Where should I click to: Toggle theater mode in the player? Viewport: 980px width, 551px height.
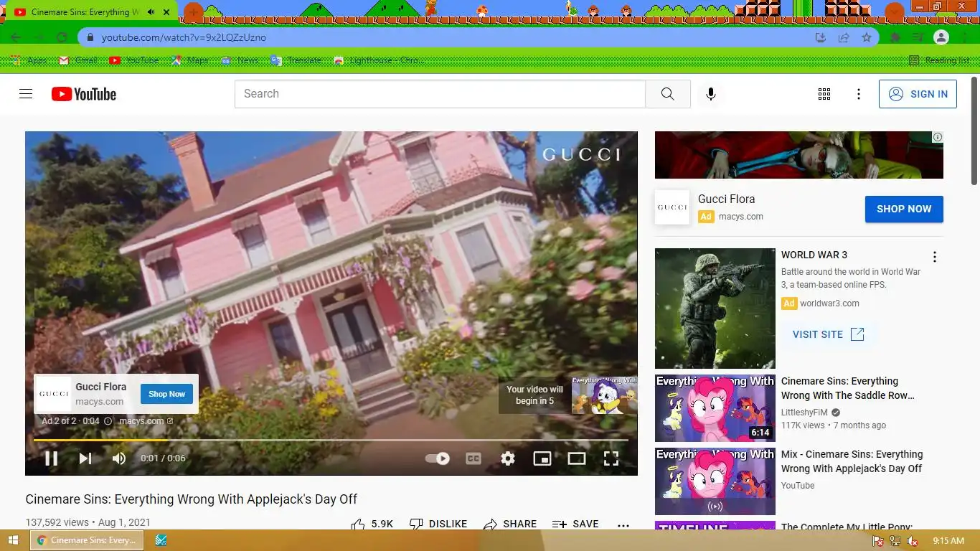577,458
